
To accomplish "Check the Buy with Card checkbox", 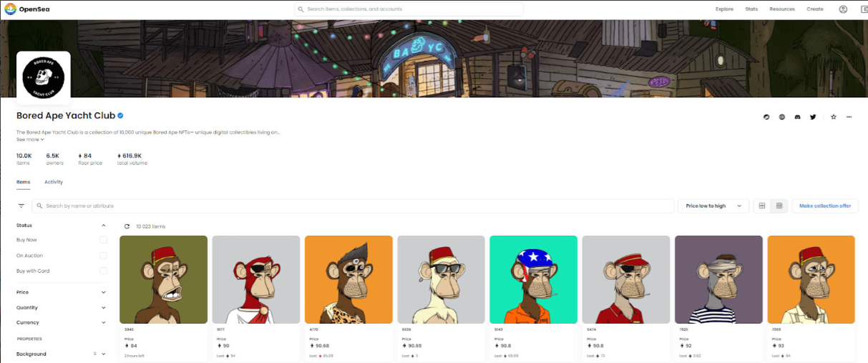I will pos(104,271).
